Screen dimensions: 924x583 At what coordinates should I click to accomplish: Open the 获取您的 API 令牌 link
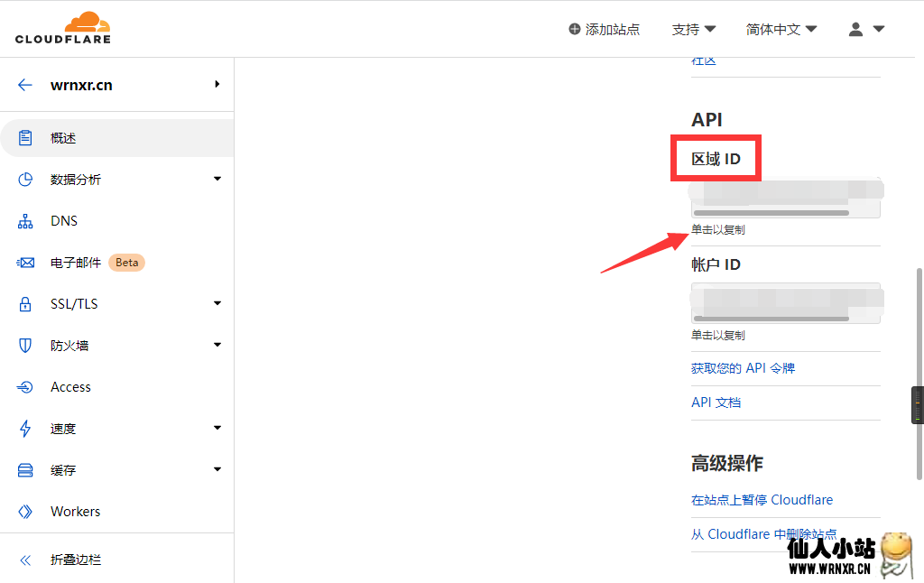pyautogui.click(x=744, y=368)
